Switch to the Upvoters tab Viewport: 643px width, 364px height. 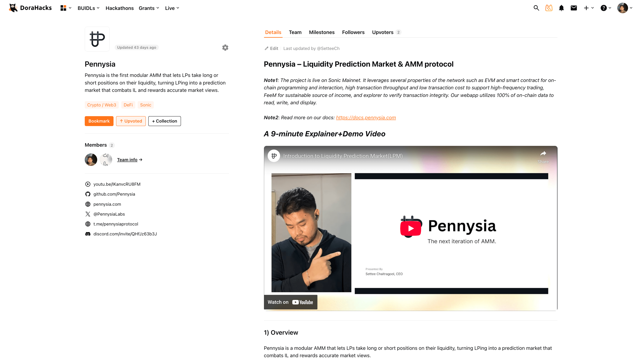383,32
